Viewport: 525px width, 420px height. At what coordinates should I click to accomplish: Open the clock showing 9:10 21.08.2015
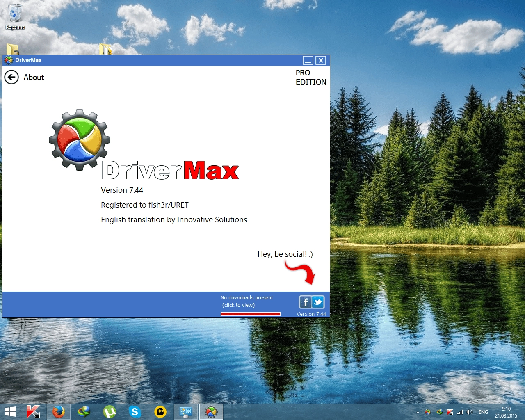(x=506, y=412)
